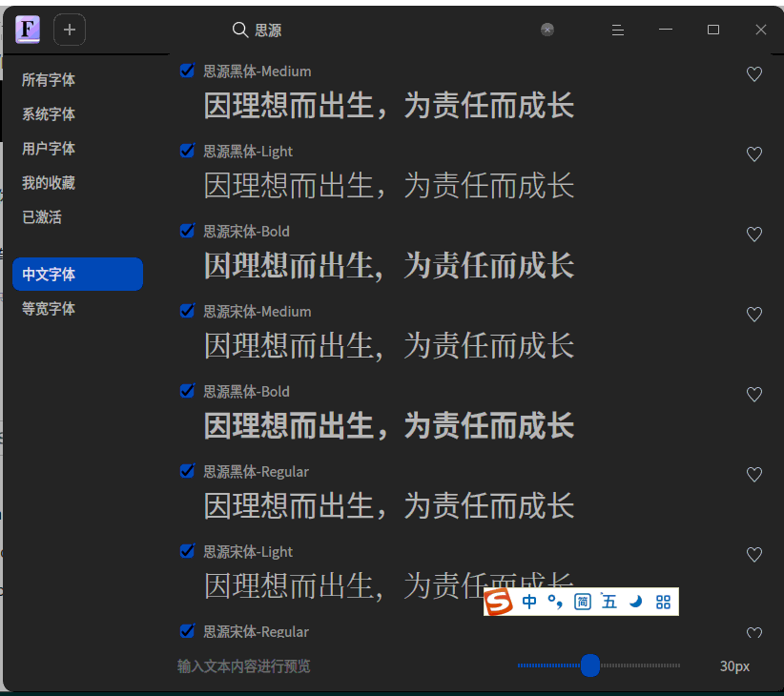The height and width of the screenshot is (696, 784).
Task: Uncheck the 思源宋体-Regular checkbox
Action: [187, 630]
